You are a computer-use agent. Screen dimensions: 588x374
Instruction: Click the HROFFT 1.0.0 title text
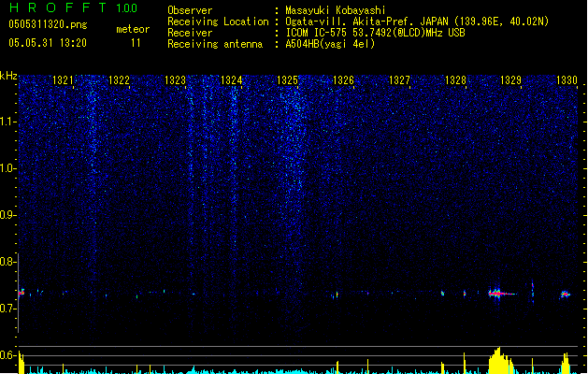[x=74, y=7]
